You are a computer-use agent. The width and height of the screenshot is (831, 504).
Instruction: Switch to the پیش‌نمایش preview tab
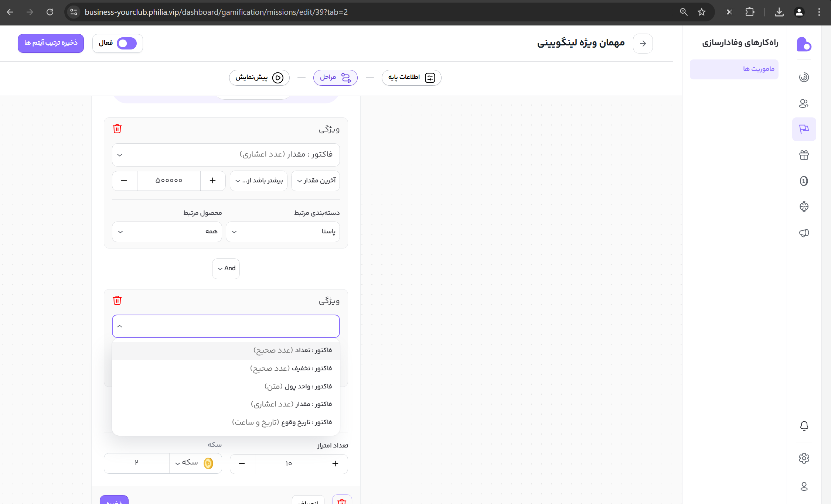pos(259,78)
